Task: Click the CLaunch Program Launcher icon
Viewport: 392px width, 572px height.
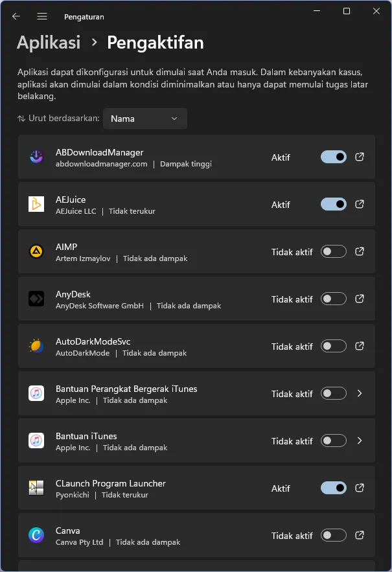Action: 36,488
